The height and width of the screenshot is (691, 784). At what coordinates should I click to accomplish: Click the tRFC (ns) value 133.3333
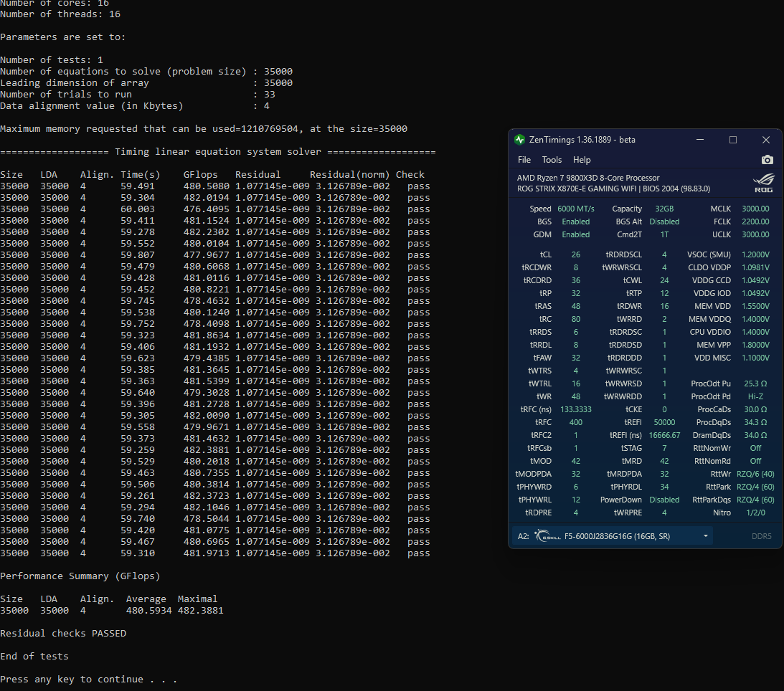pyautogui.click(x=575, y=410)
